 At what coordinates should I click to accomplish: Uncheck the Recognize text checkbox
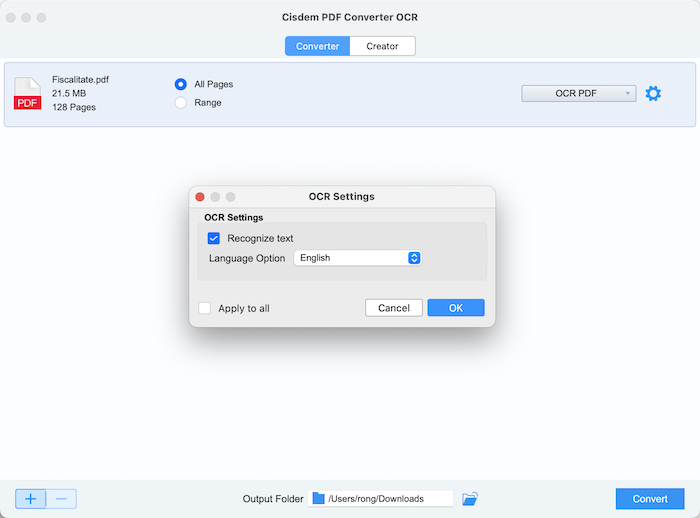(x=213, y=238)
